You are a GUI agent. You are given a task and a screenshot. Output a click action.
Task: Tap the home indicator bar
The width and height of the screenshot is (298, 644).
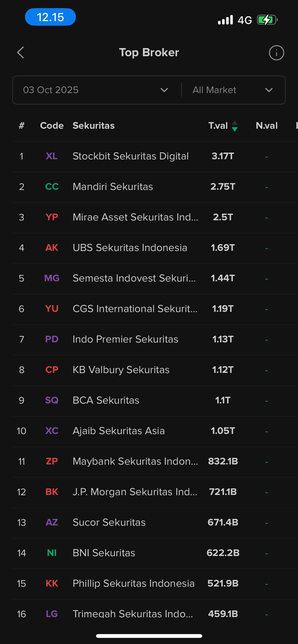(149, 636)
